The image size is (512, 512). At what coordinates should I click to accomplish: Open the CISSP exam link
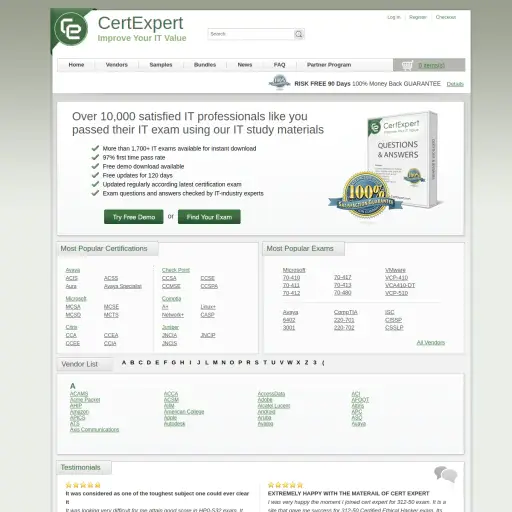click(x=393, y=320)
